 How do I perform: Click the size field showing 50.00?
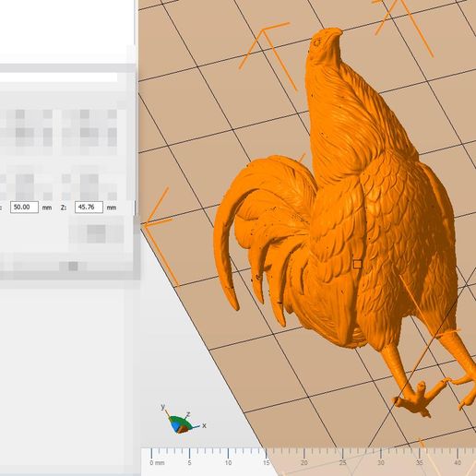click(24, 208)
